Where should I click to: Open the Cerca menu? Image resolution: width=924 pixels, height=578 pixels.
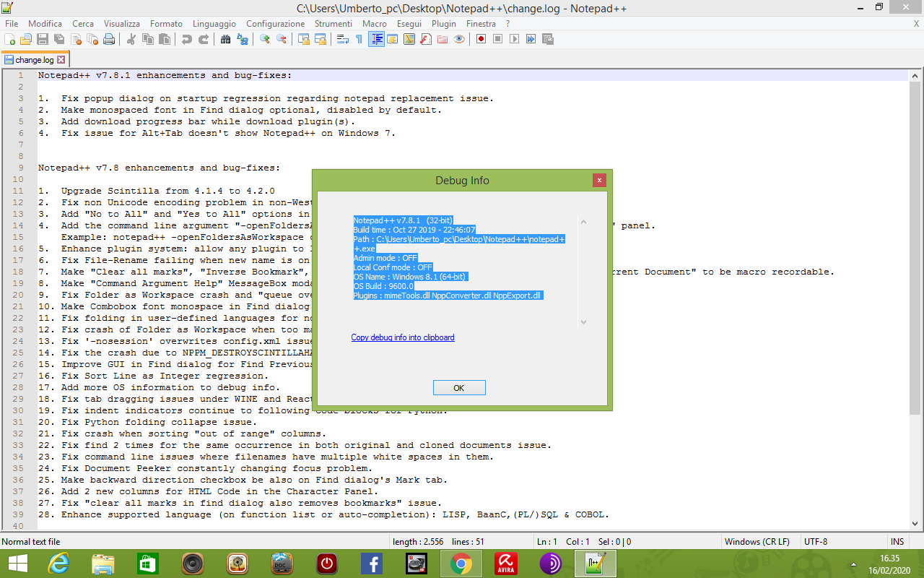click(x=83, y=24)
